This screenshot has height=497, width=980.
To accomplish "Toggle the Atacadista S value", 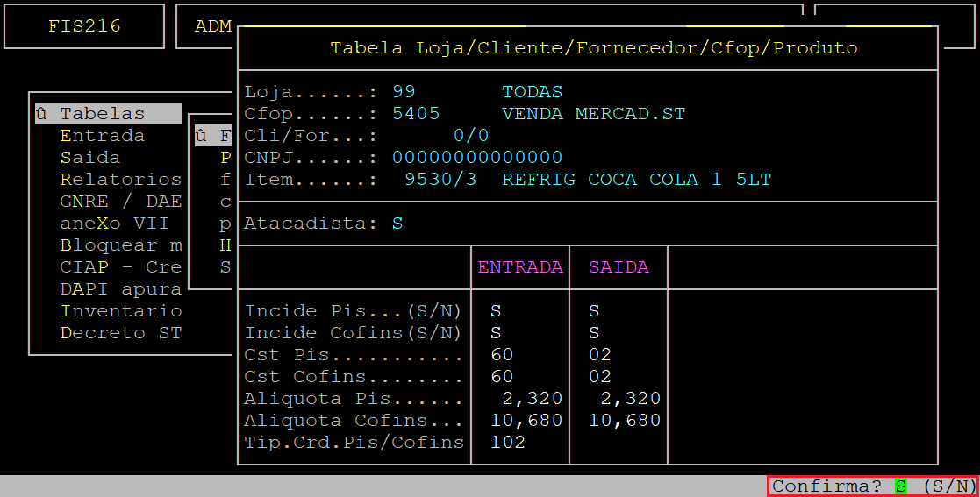I will point(397,224).
